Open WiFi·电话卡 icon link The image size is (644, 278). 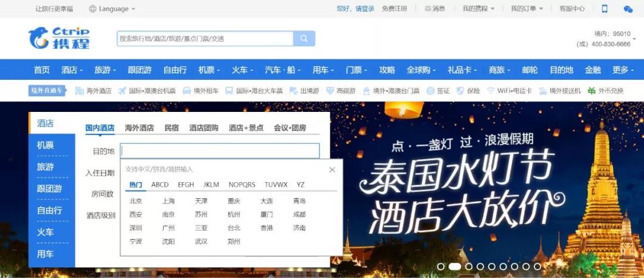(509, 90)
